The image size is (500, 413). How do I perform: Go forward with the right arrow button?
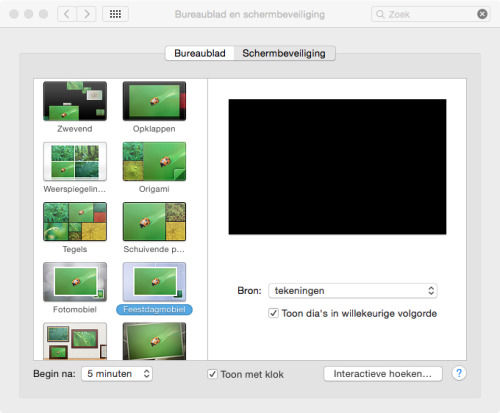(x=87, y=14)
